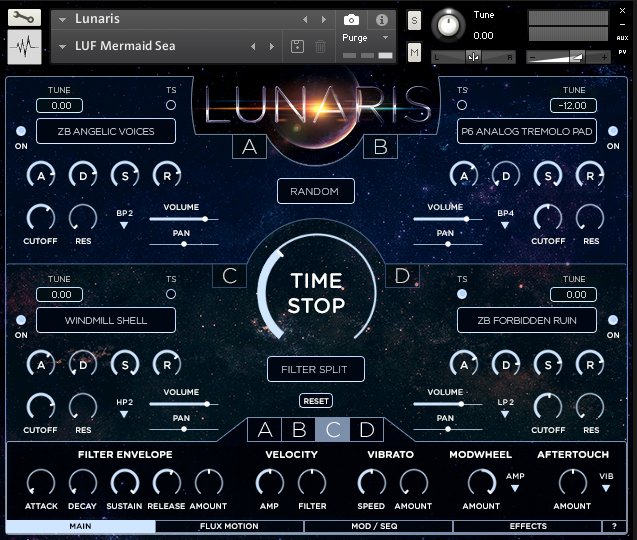Select next snapshot arrow beside LUF Mermaid Sea
637x540 pixels.
click(272, 46)
